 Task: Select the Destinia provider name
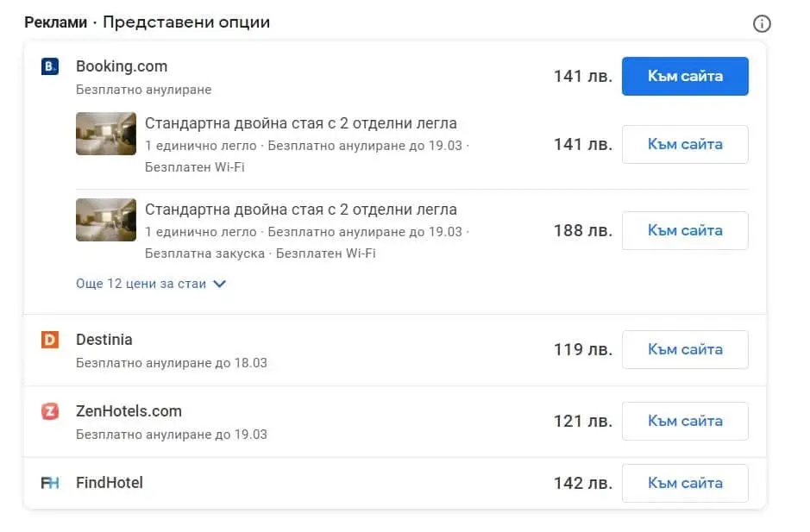click(104, 340)
